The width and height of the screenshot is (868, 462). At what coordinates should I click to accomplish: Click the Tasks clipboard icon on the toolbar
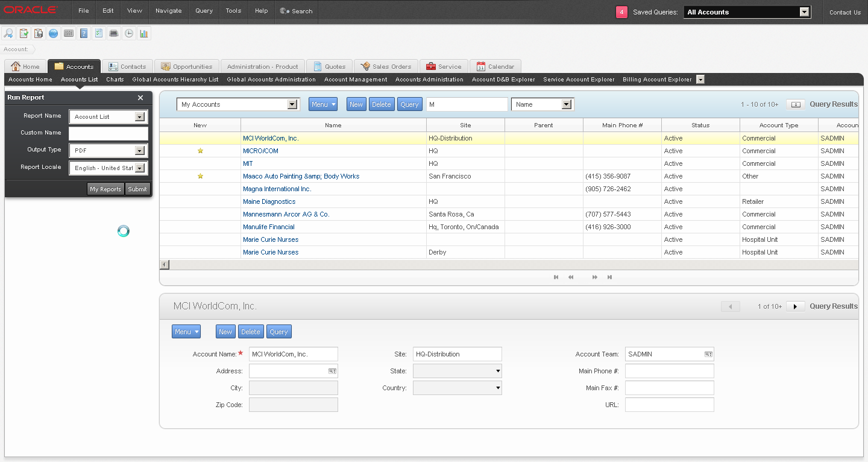(x=23, y=33)
